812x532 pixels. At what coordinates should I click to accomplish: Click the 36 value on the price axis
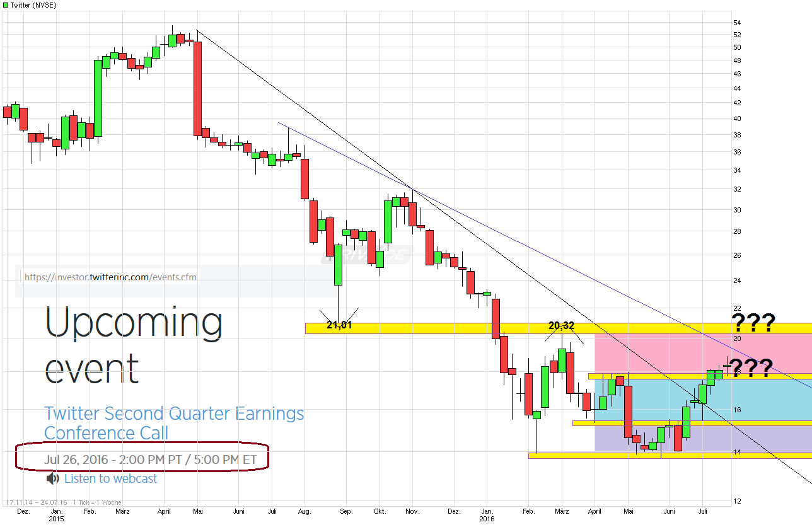(x=737, y=152)
